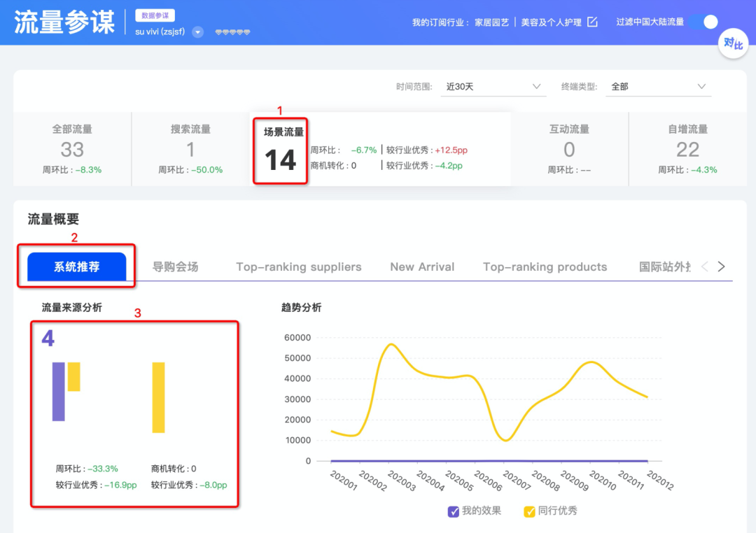Screen dimensions: 756x533
Task: Select the New Arrival tab
Action: [x=422, y=266]
